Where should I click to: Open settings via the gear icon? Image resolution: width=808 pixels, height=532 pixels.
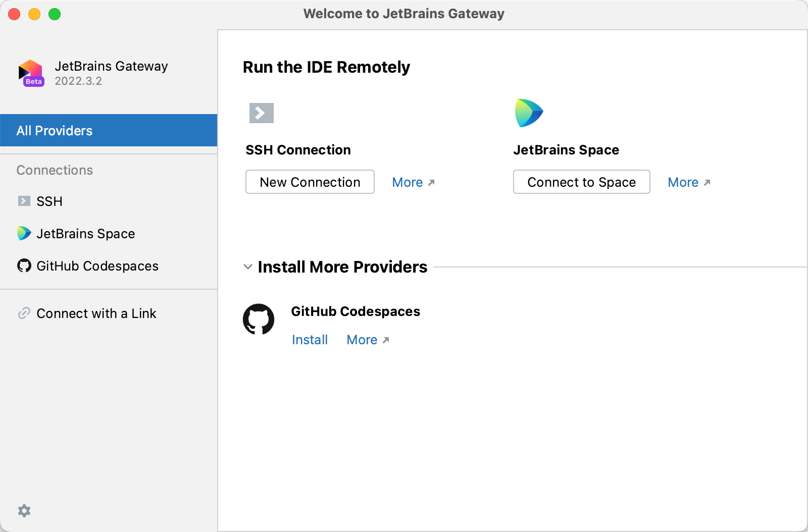pos(24,511)
